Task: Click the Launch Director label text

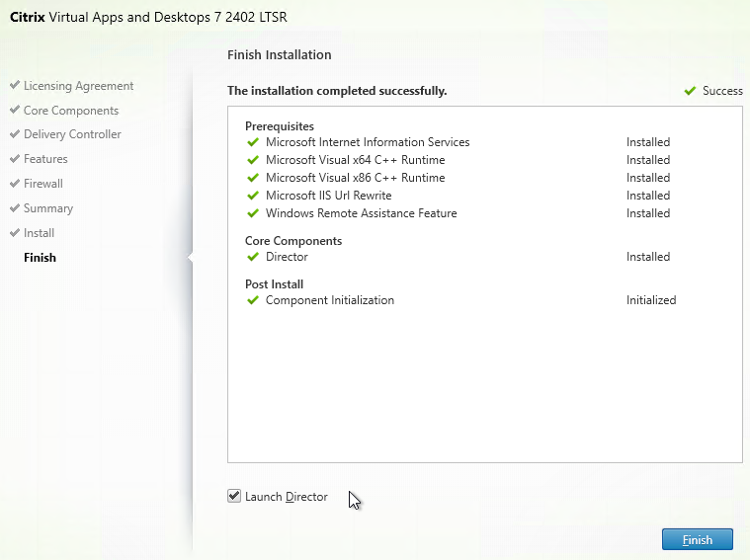Action: [286, 497]
